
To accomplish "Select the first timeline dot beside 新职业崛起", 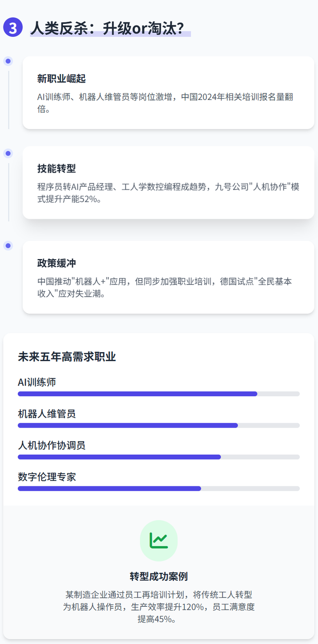I will 8,61.
